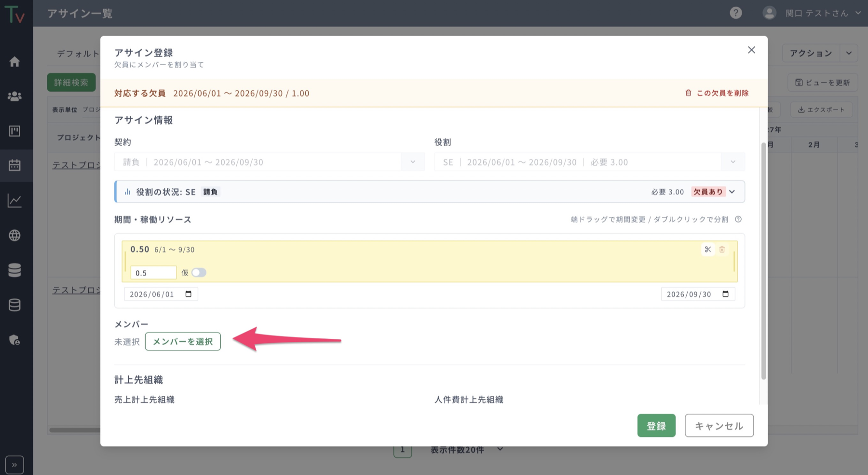Click the end date field 2026/09/30
The width and height of the screenshot is (868, 475).
tap(698, 294)
